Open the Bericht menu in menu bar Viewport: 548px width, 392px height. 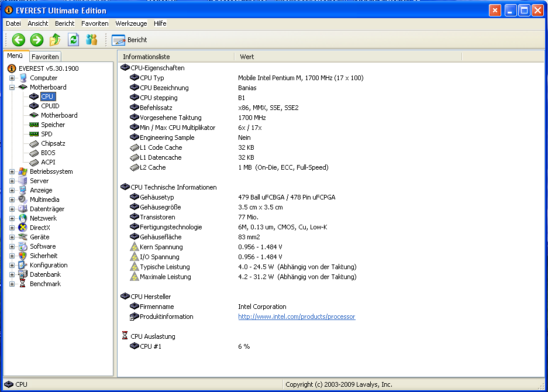pos(65,23)
